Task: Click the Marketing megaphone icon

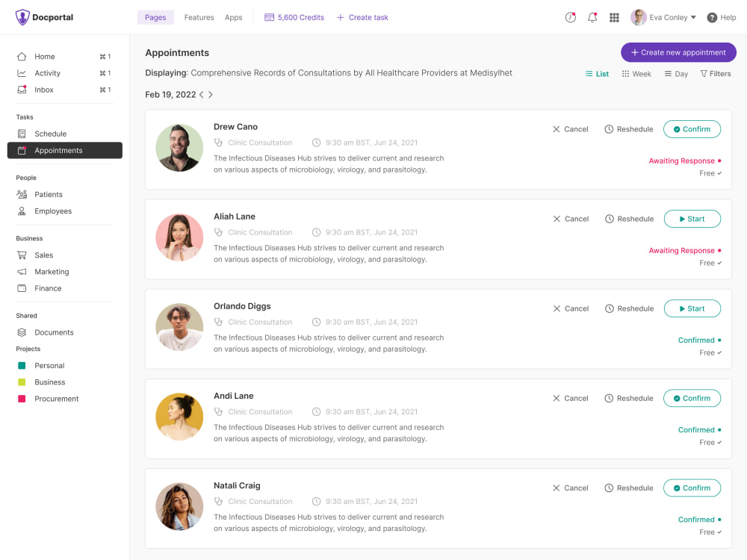Action: tap(22, 272)
